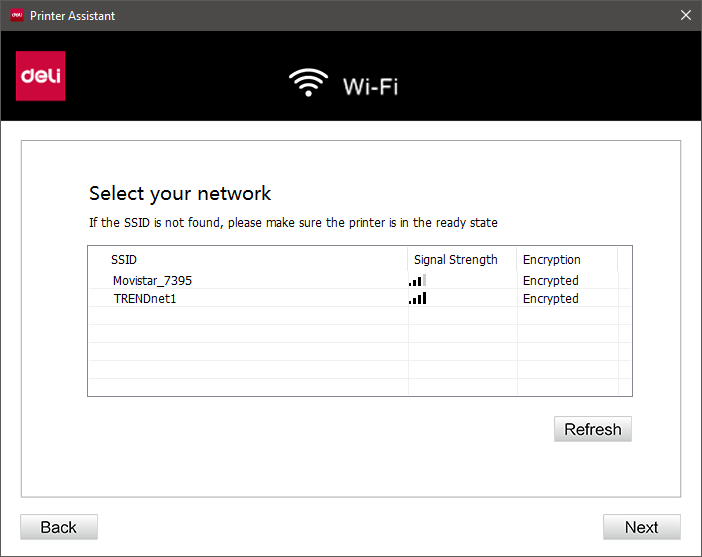The height and width of the screenshot is (557, 702).
Task: Click the first empty row in network list
Action: [x=248, y=316]
